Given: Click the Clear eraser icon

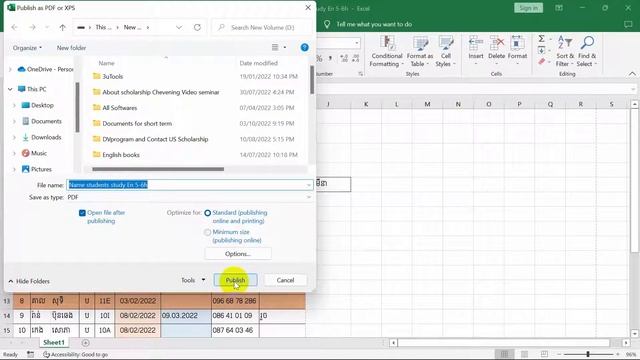Looking at the screenshot, I should 541,62.
